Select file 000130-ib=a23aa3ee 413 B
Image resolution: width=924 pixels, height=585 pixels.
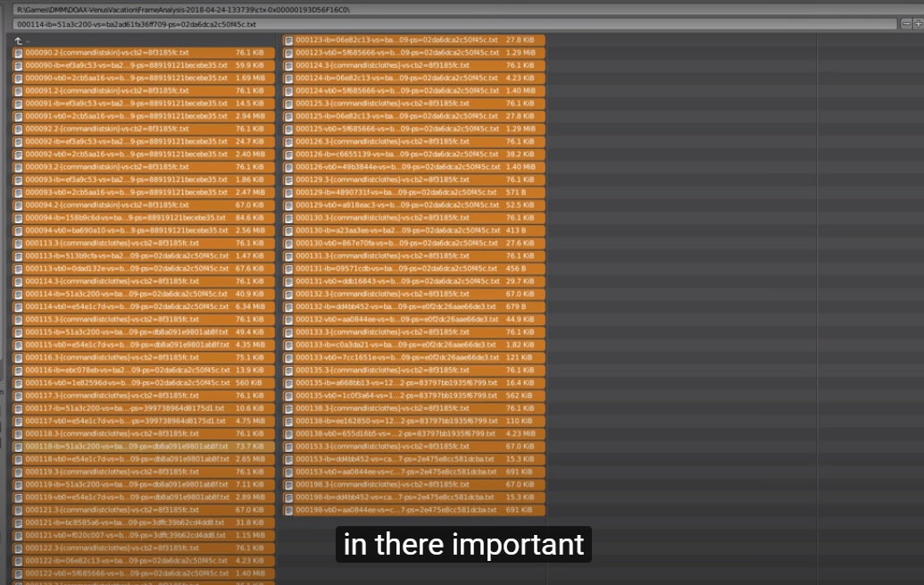point(414,230)
